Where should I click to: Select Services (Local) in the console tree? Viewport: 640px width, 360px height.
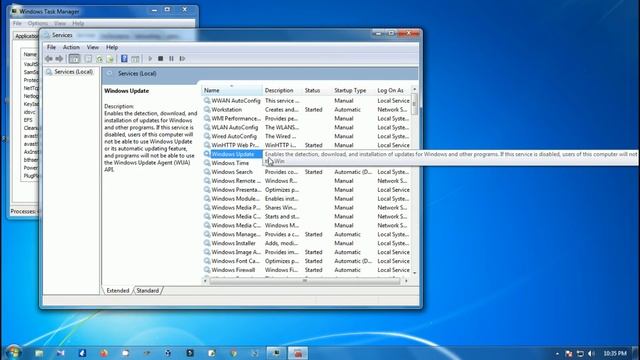[73, 72]
